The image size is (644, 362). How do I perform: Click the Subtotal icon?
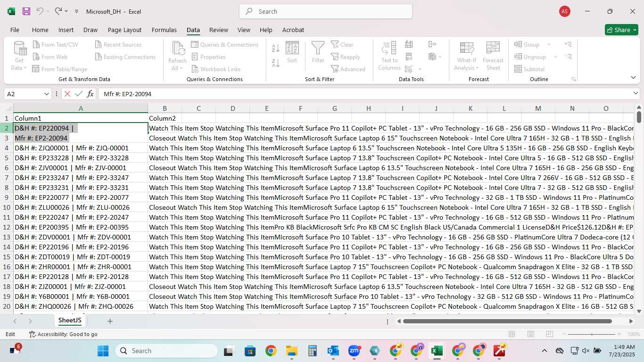tap(518, 69)
